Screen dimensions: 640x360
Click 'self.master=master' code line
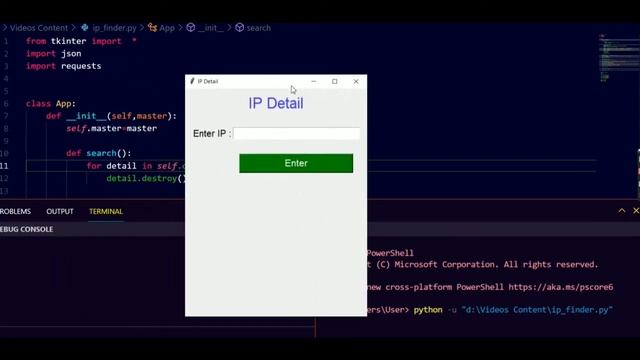[x=111, y=129]
